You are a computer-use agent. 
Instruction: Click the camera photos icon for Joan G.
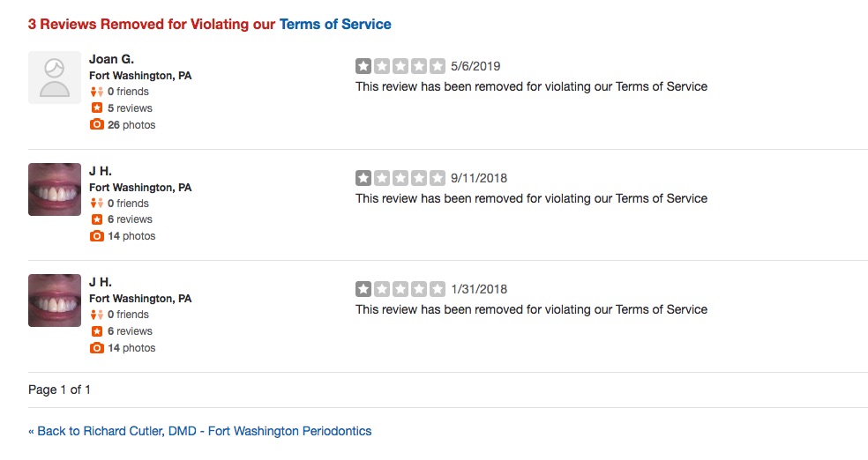[x=97, y=125]
